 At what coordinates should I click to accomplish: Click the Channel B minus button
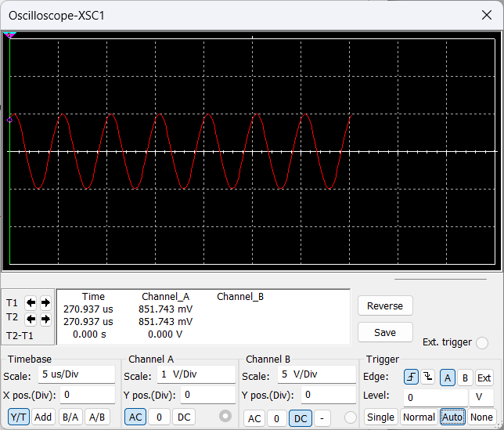(322, 418)
